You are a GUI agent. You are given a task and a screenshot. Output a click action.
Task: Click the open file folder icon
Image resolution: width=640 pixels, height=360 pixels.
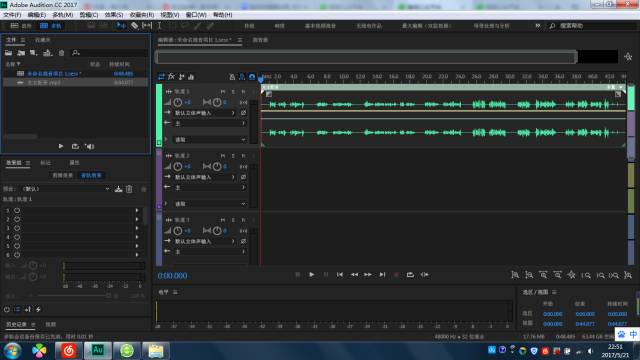point(9,53)
